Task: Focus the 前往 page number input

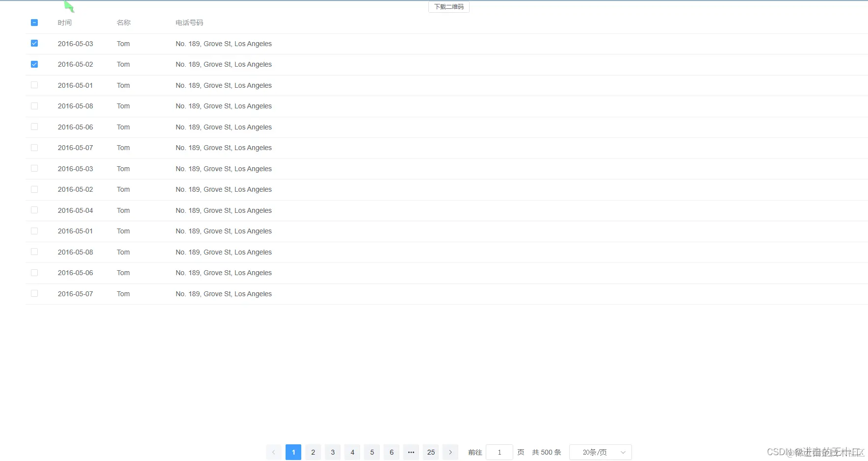Action: point(500,452)
